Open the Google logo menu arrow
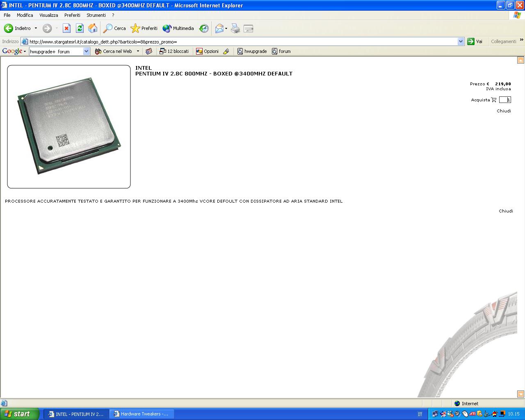 coord(25,51)
